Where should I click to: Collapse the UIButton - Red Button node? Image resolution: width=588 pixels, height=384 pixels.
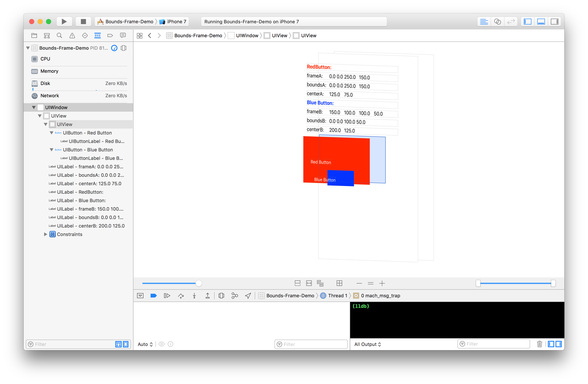52,133
